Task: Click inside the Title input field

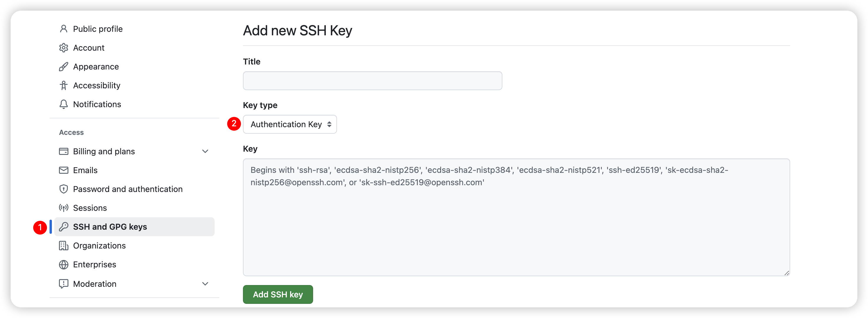Action: coord(372,81)
